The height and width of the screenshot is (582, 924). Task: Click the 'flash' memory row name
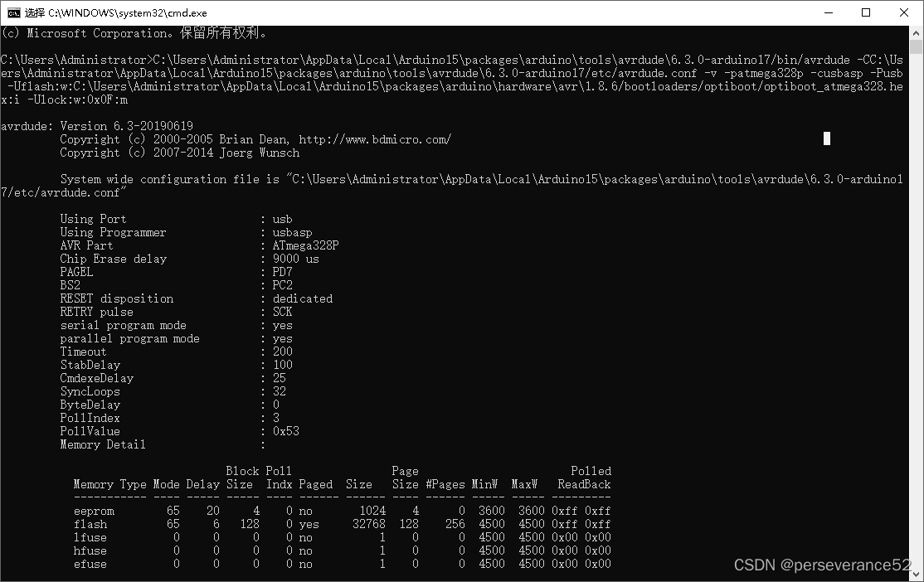click(x=90, y=524)
